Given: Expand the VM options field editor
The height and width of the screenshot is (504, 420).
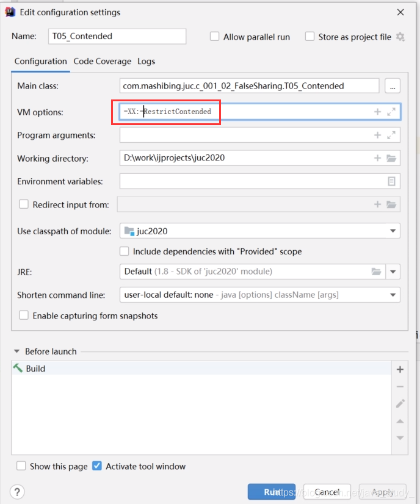Looking at the screenshot, I should (391, 112).
